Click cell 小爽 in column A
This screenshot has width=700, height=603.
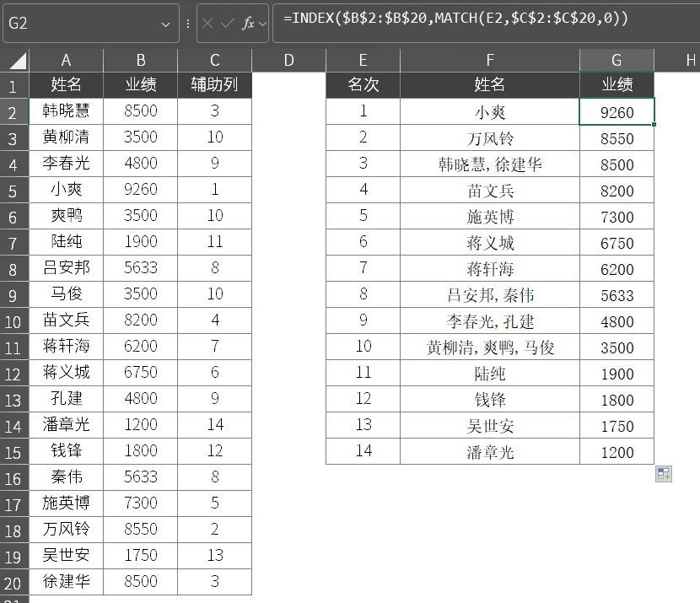click(66, 189)
